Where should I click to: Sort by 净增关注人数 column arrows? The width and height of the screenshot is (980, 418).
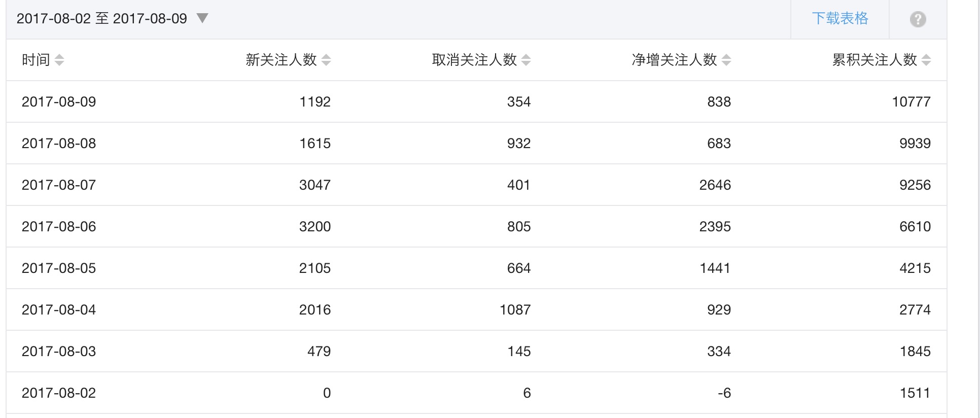[x=726, y=60]
